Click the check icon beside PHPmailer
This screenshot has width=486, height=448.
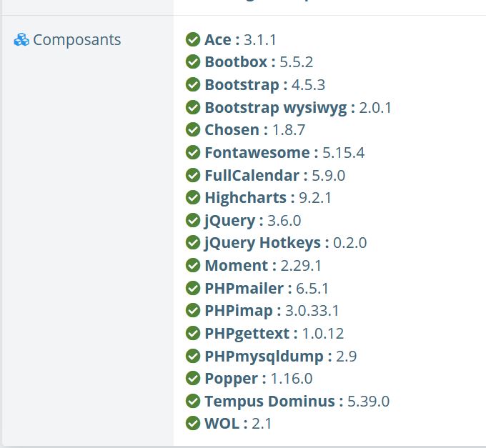[193, 289]
